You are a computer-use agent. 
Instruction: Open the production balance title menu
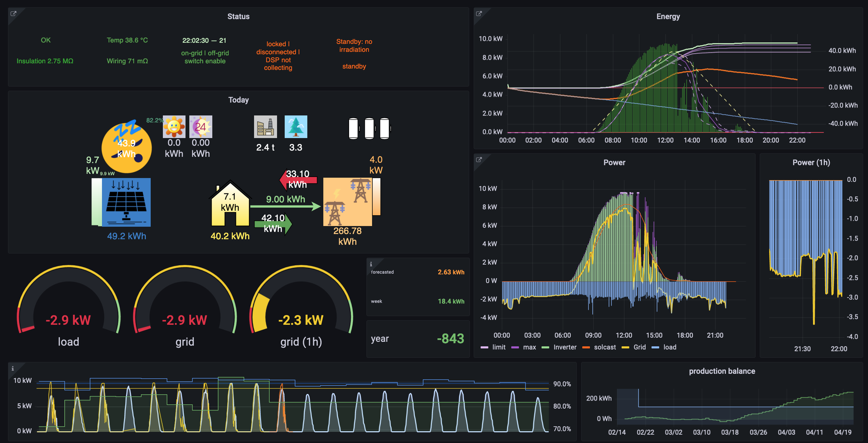tap(722, 371)
